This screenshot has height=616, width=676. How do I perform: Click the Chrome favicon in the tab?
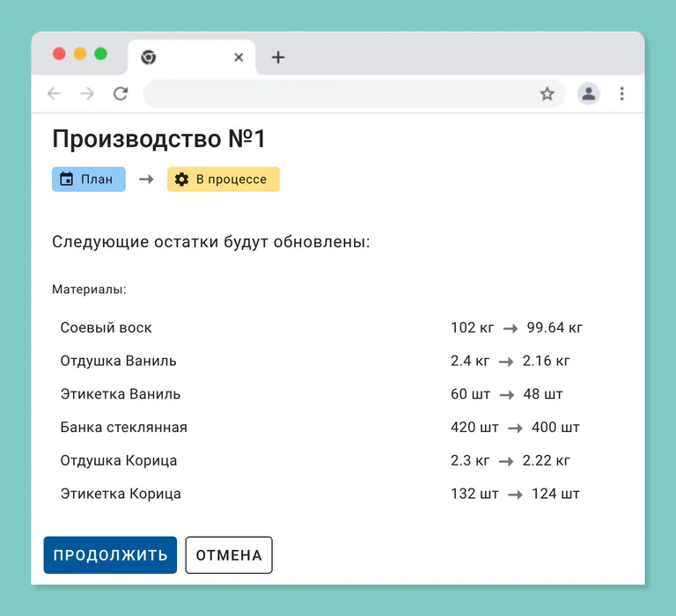click(x=148, y=57)
